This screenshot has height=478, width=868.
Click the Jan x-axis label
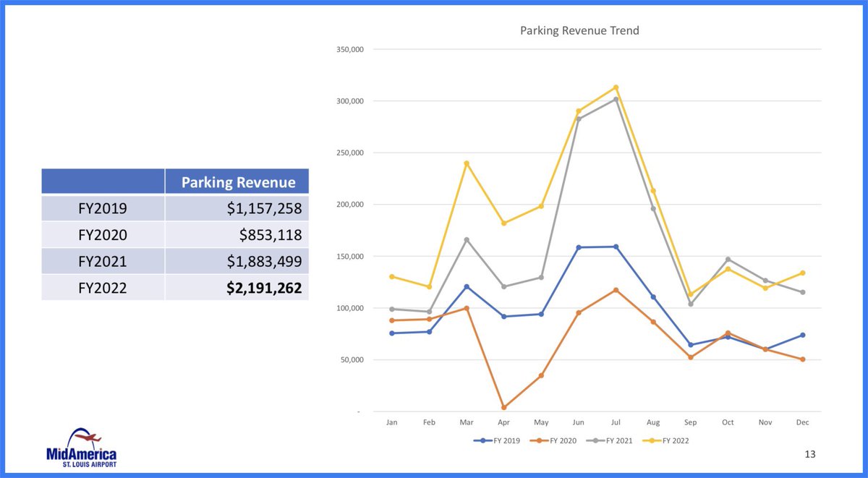coord(392,422)
